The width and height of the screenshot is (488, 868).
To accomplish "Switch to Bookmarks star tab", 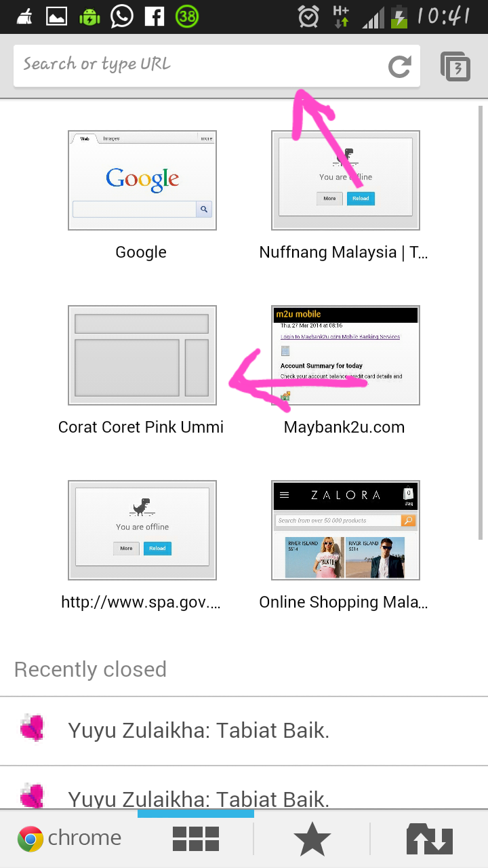I will pyautogui.click(x=312, y=840).
